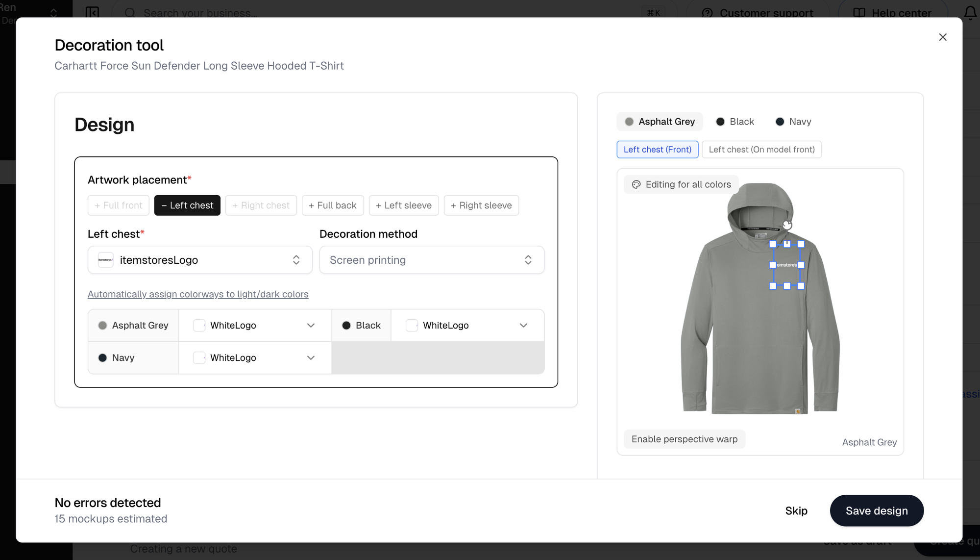Image resolution: width=980 pixels, height=560 pixels.
Task: Click the search magnifier icon
Action: (x=130, y=13)
